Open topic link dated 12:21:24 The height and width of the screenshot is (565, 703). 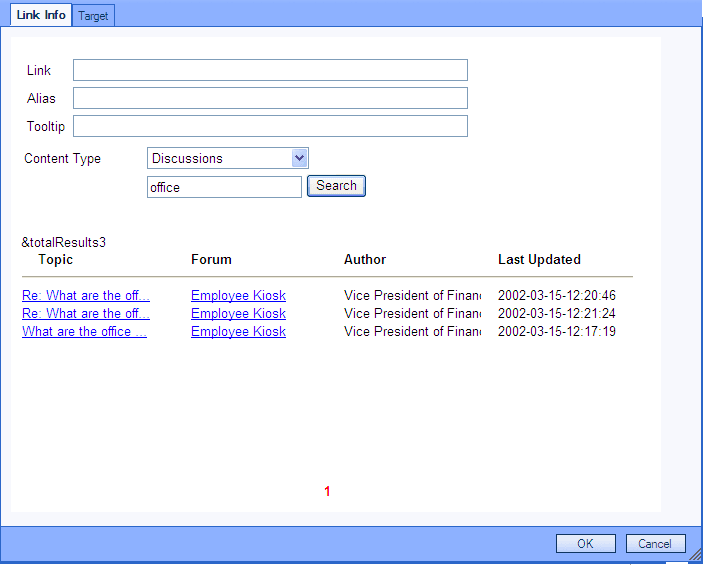86,313
